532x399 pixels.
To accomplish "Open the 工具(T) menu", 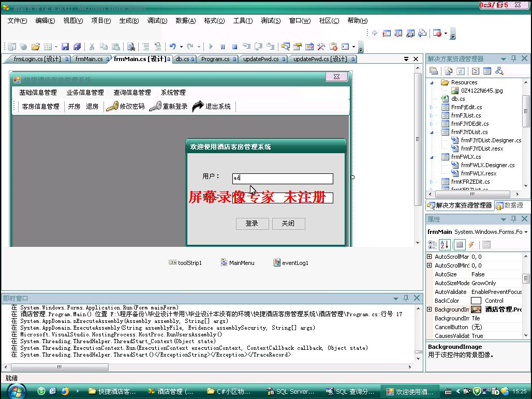I will [243, 21].
